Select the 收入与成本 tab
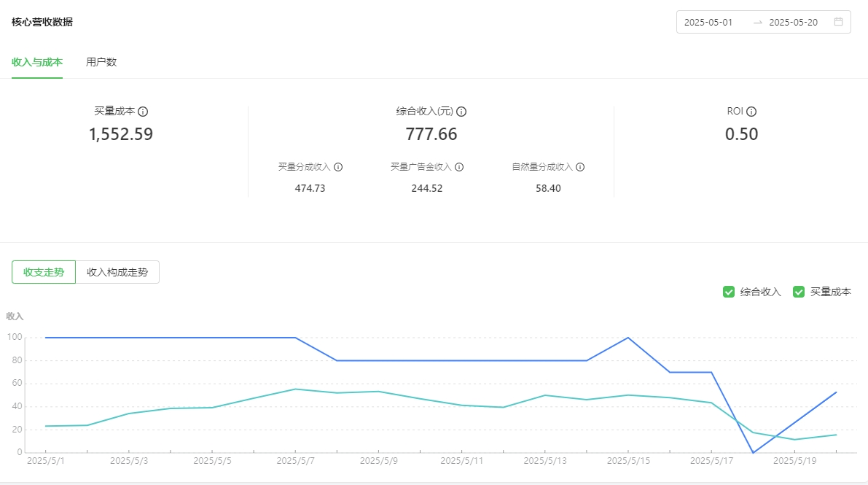 (37, 62)
